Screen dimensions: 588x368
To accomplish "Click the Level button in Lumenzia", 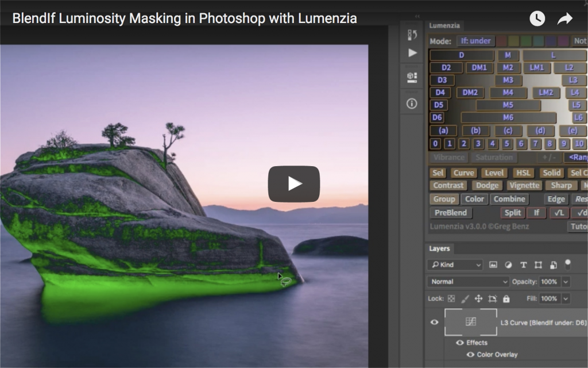I will point(494,172).
